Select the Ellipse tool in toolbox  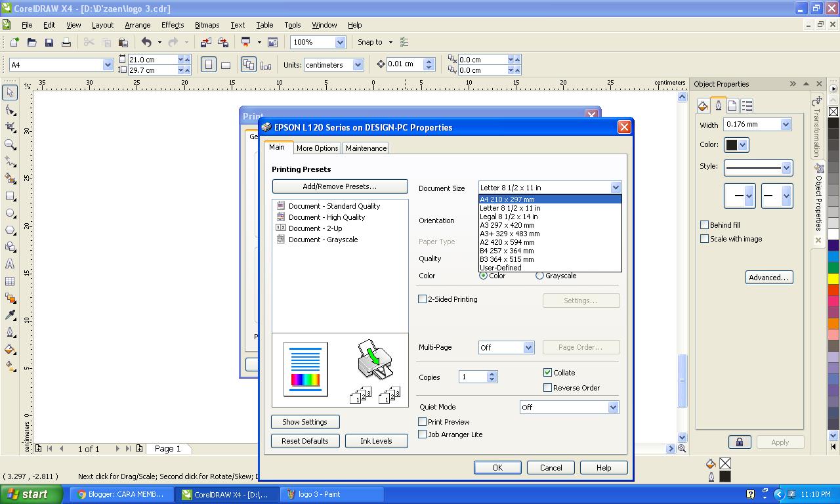click(x=10, y=213)
